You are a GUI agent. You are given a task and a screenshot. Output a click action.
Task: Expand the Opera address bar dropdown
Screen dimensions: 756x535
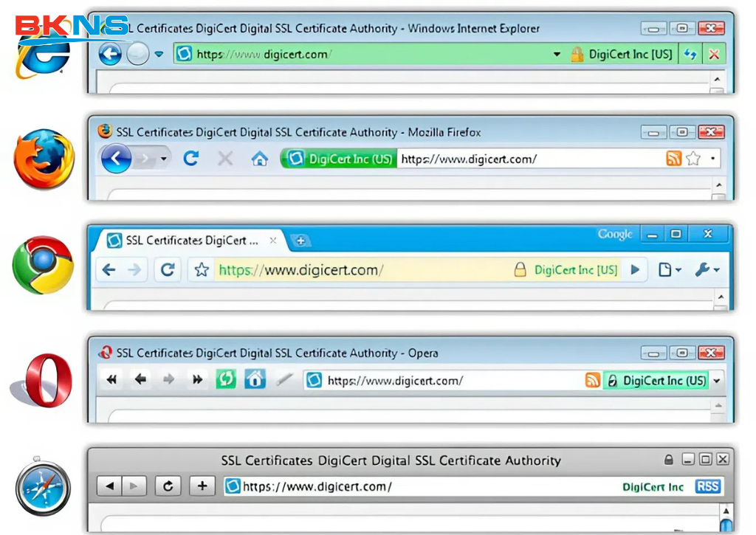pos(716,381)
